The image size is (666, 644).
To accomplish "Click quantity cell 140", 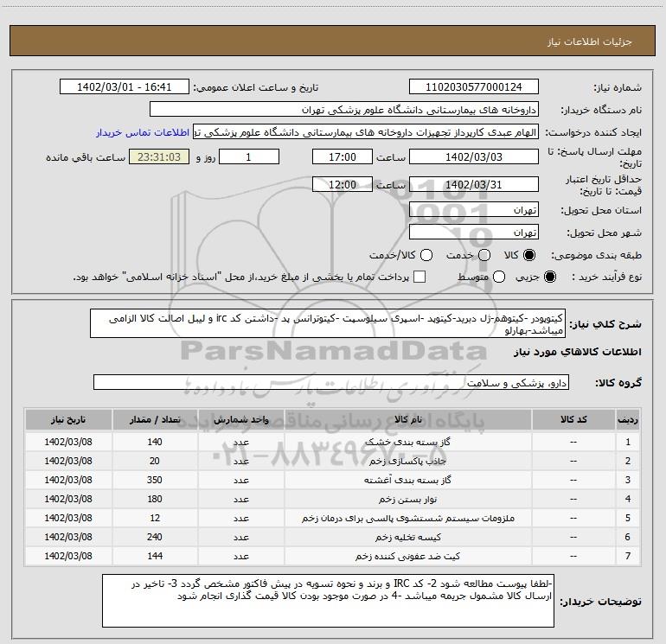I will (x=155, y=442).
